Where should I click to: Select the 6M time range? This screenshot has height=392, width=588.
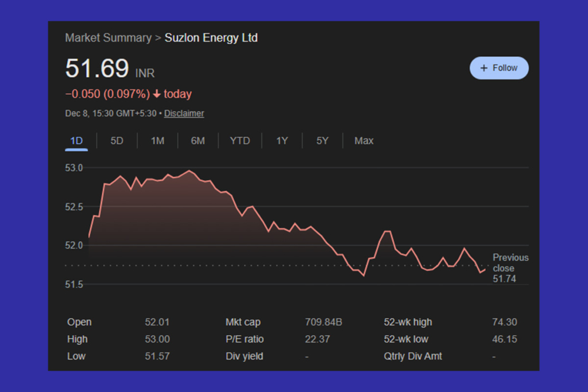point(198,140)
